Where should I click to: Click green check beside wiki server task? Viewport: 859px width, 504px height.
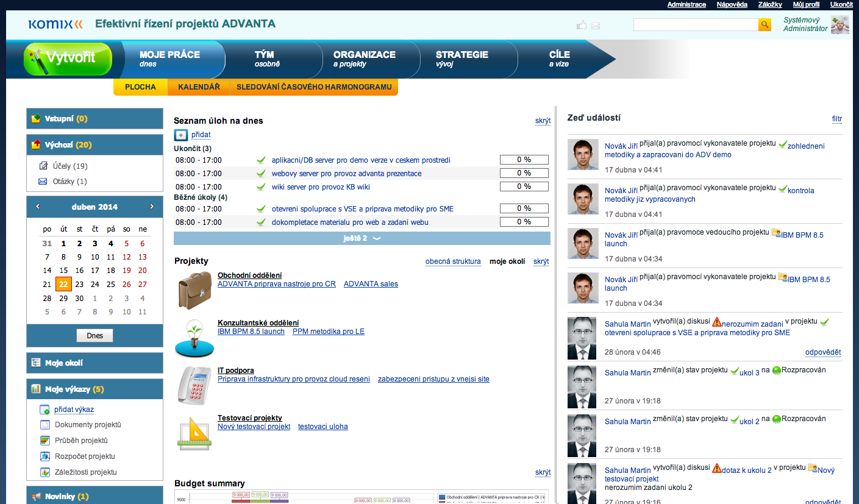pos(261,187)
